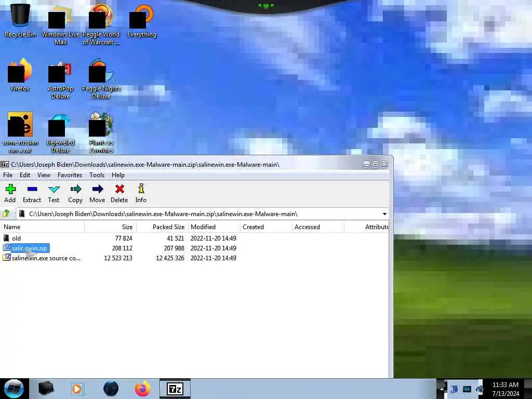This screenshot has height=399, width=532.
Task: Click modified date of salinewin.zip row
Action: tap(213, 248)
